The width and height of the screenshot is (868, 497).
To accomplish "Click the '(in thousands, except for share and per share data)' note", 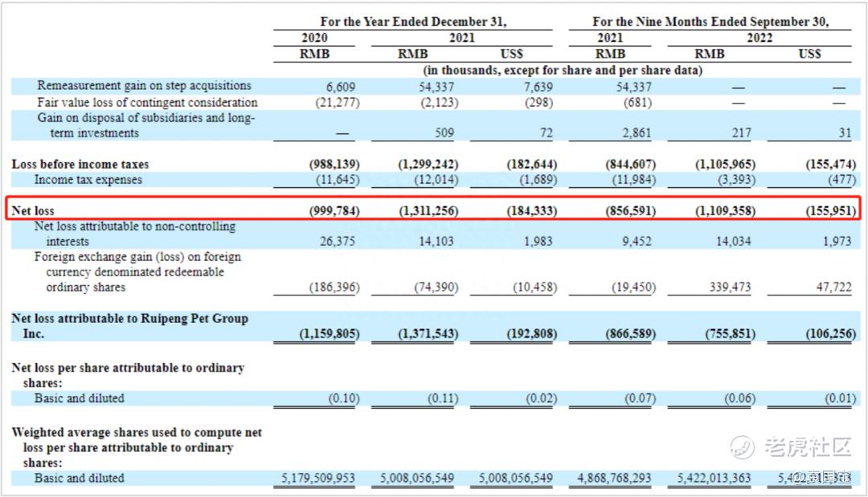I will 563,70.
